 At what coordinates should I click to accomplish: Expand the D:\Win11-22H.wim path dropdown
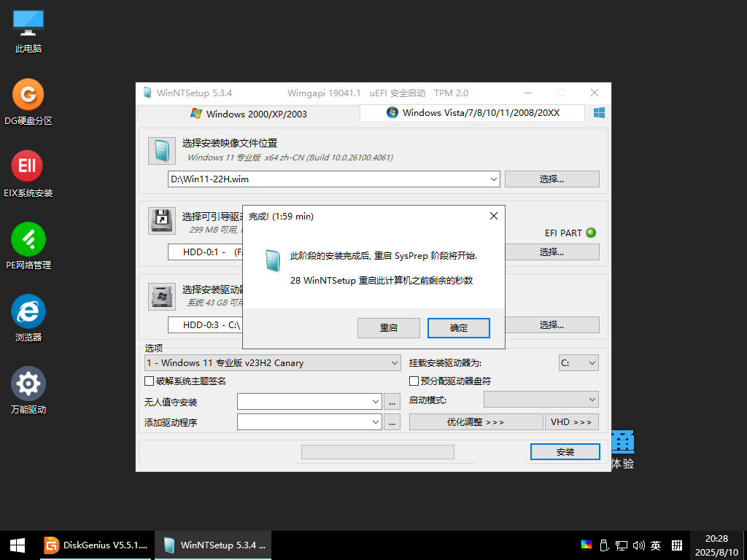(x=494, y=179)
